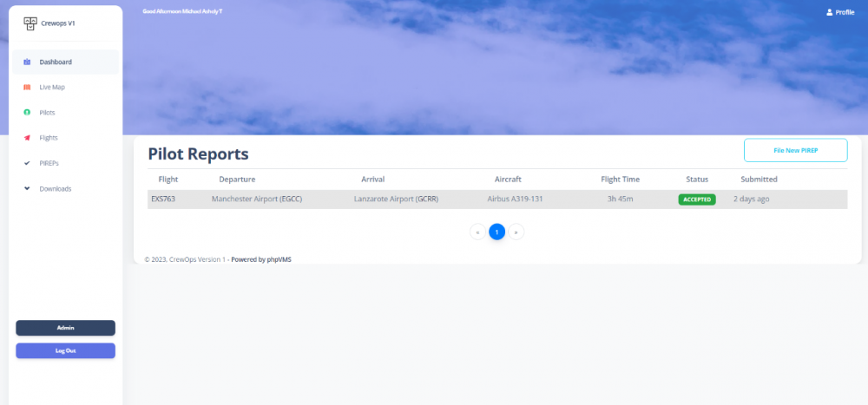The width and height of the screenshot is (868, 405).
Task: Click the green ACCEPTED status badge
Action: pos(697,199)
